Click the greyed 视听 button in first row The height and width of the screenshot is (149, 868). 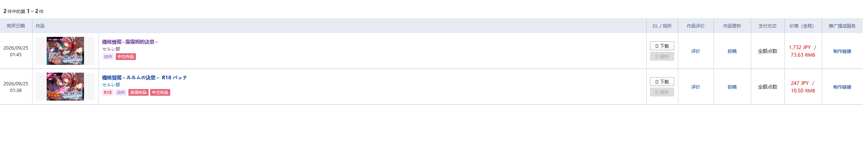tap(662, 56)
